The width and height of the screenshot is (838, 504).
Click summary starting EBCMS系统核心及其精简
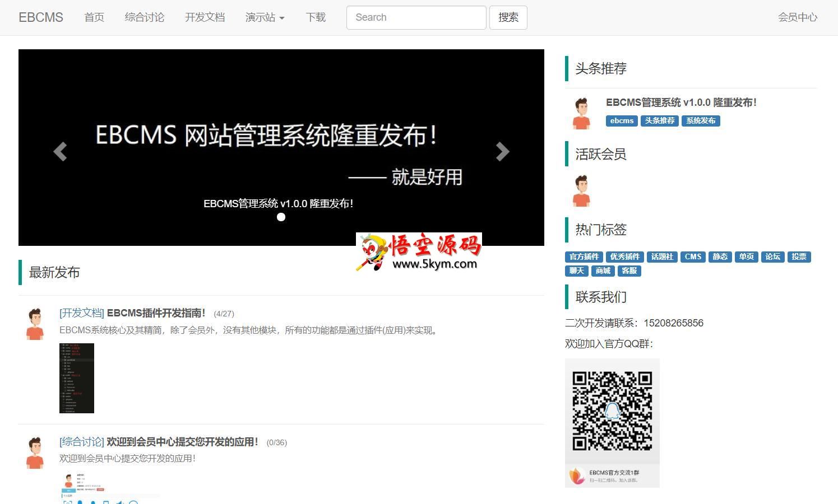click(249, 330)
